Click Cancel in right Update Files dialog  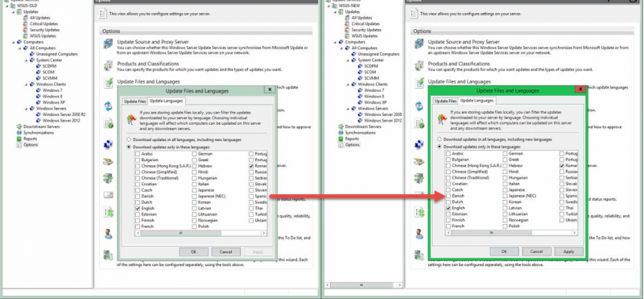[x=536, y=251]
